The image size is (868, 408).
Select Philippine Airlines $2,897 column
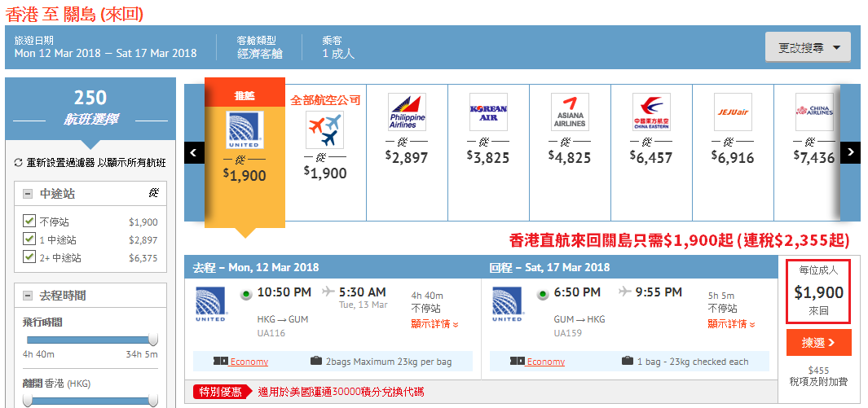(407, 152)
